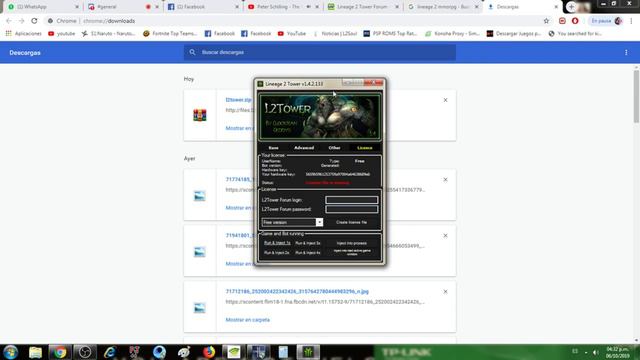The image size is (640, 360).
Task: Open the Naruto bookmark
Action: tap(108, 34)
